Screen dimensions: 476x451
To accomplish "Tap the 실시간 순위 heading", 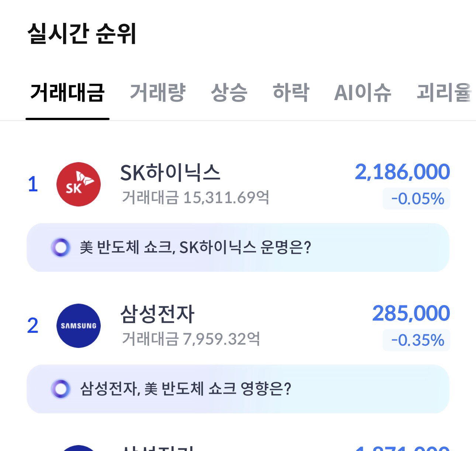I will [x=82, y=34].
